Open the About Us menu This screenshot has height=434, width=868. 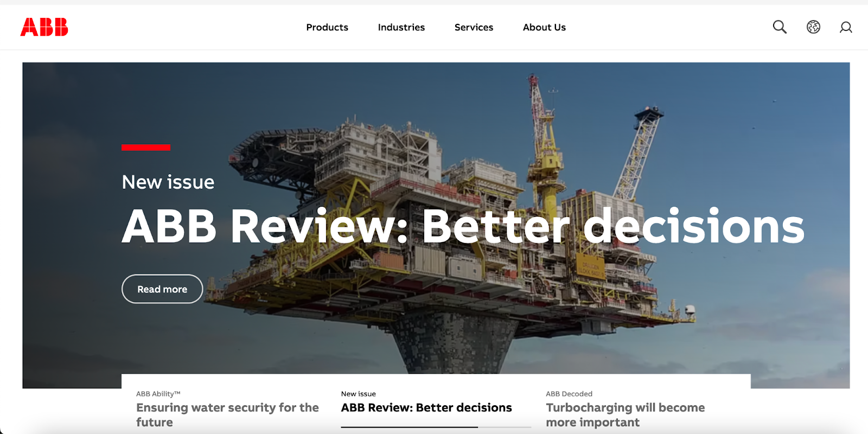(x=544, y=27)
